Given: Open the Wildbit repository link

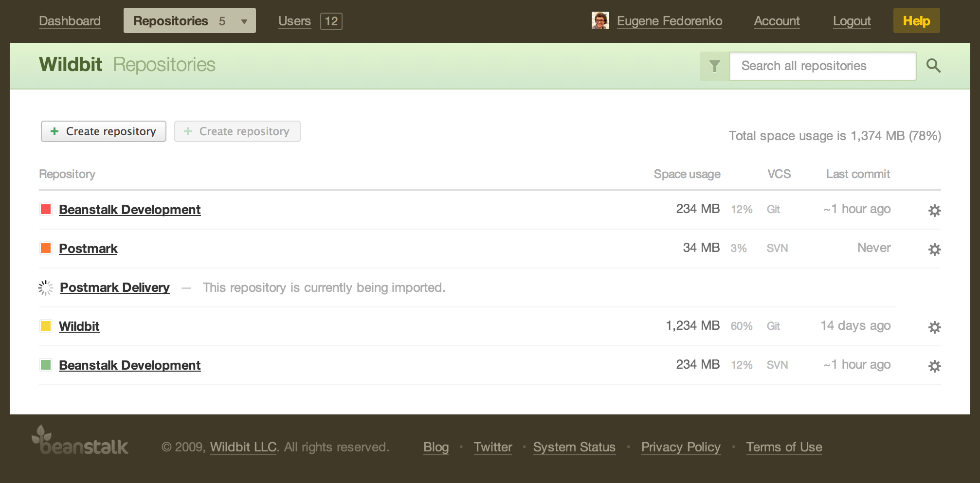Looking at the screenshot, I should point(79,326).
